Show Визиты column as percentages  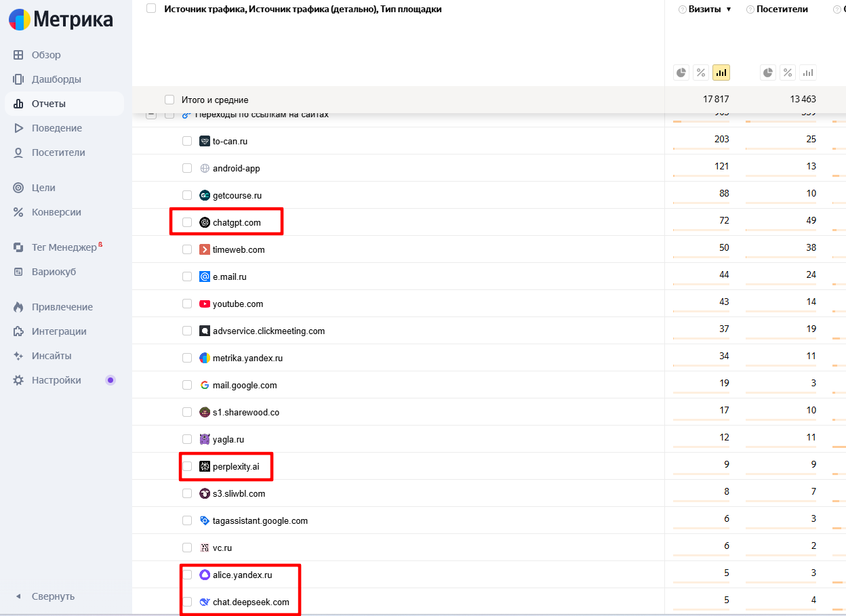pyautogui.click(x=702, y=73)
